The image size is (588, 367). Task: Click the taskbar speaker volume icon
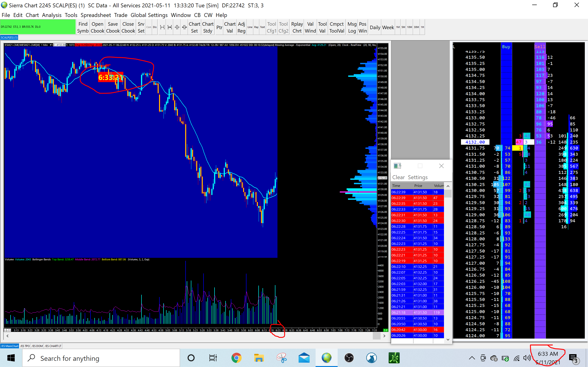coord(527,358)
